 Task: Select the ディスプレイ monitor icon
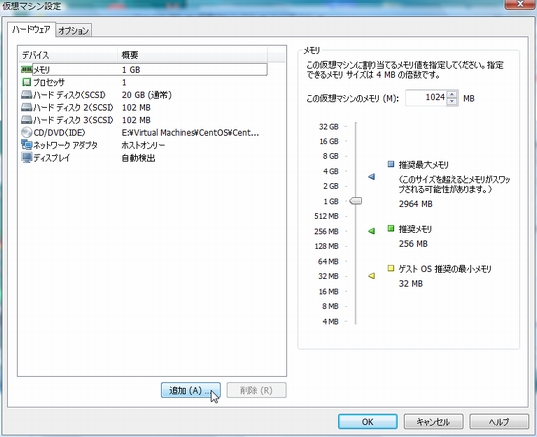pyautogui.click(x=26, y=158)
